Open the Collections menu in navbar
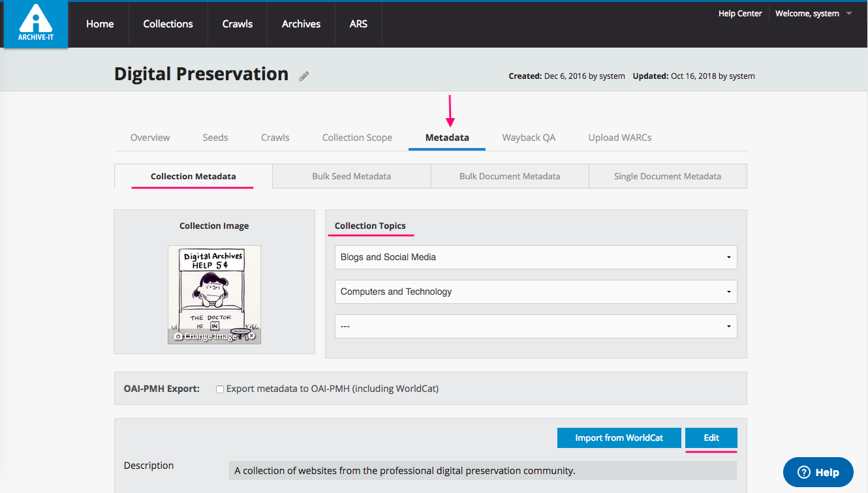This screenshot has height=493, width=868. pos(168,24)
